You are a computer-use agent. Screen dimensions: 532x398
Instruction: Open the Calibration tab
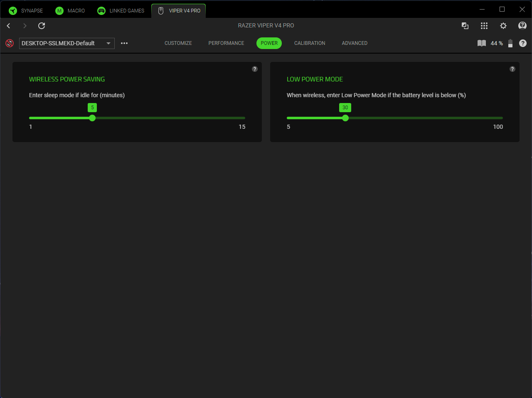(x=310, y=43)
